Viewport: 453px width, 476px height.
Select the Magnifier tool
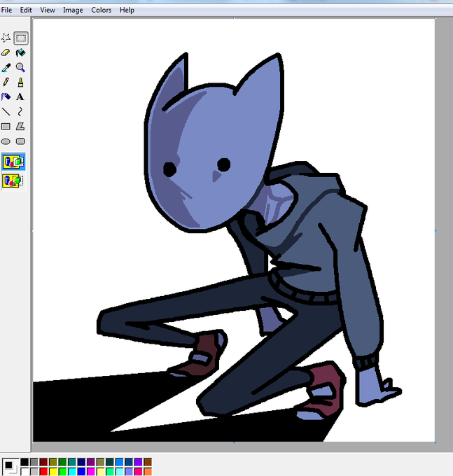click(x=20, y=67)
